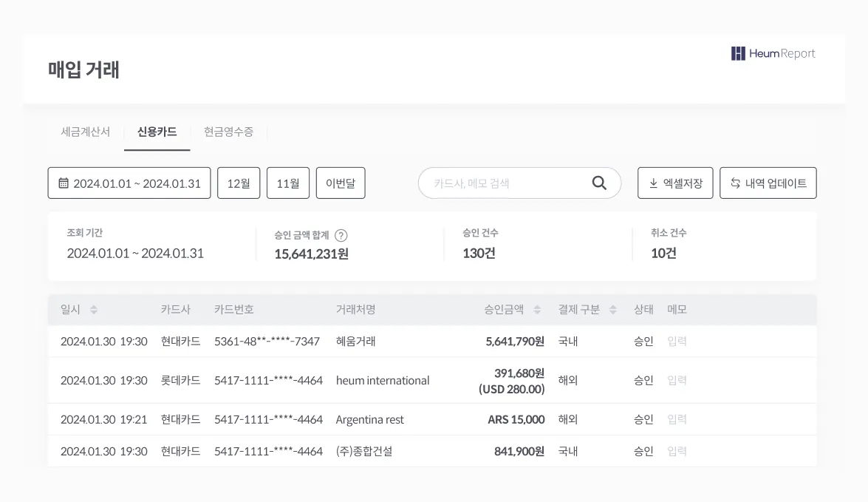Viewport: 868px width, 502px height.
Task: Select the 신용카드 tab
Action: point(157,132)
